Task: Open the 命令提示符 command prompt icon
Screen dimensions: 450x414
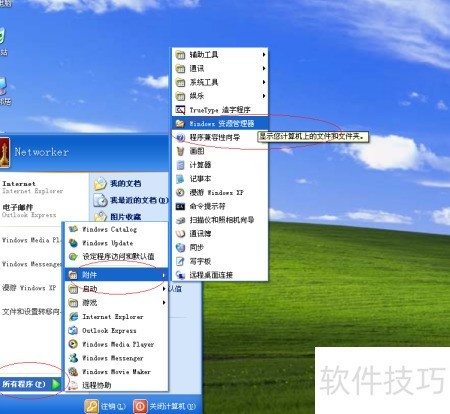Action: [x=180, y=206]
